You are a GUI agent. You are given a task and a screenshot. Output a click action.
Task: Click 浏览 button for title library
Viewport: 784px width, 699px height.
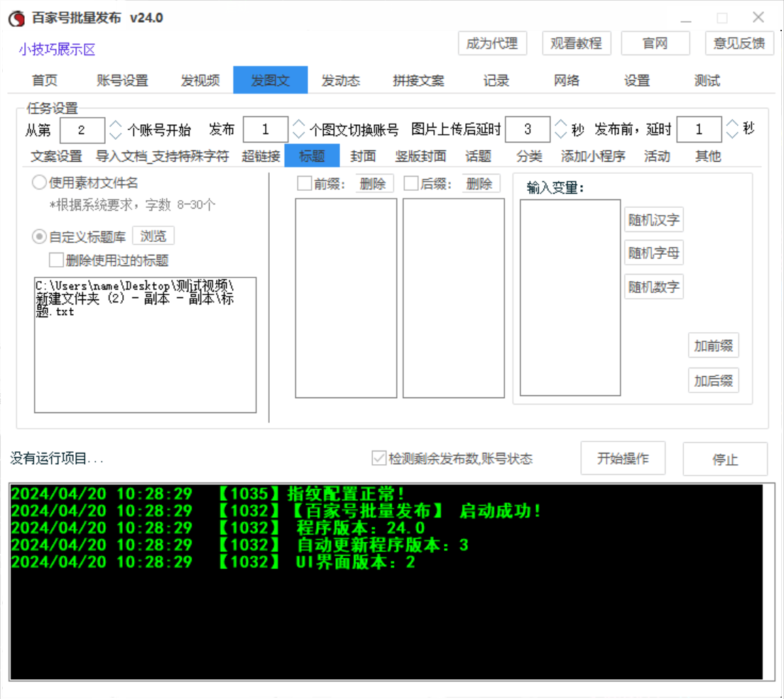pyautogui.click(x=153, y=236)
